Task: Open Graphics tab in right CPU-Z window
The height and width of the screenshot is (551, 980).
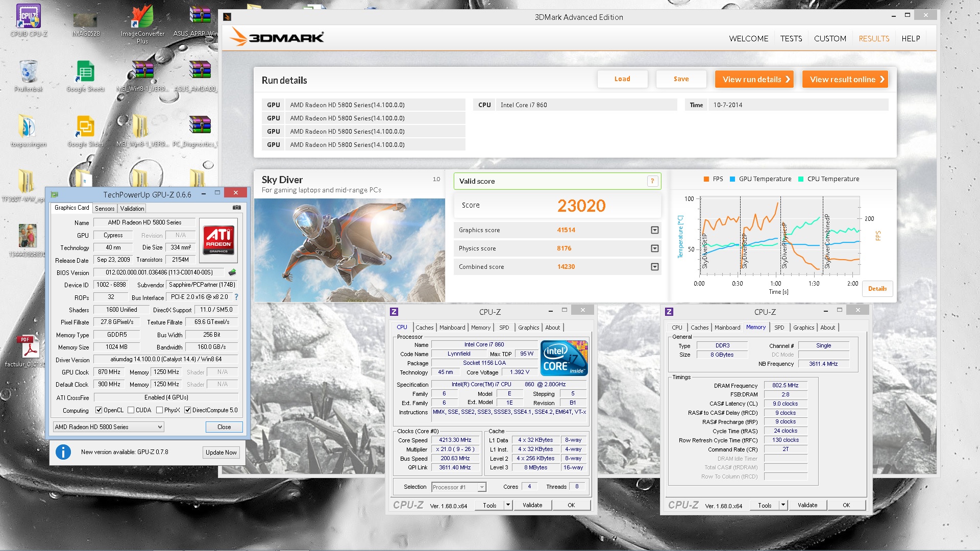Action: [x=804, y=328]
